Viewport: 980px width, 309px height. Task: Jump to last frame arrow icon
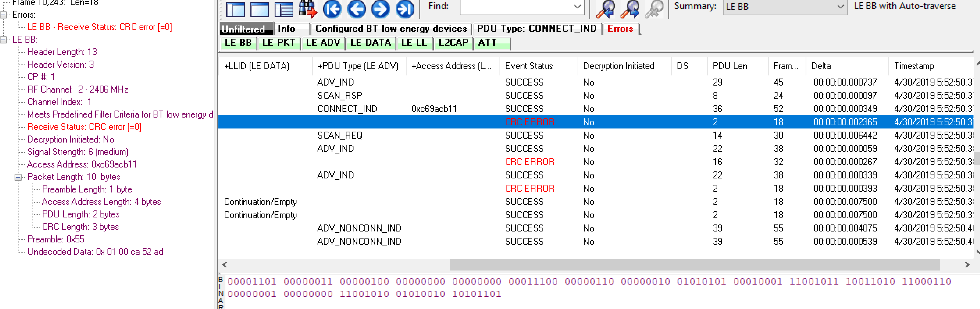pos(405,9)
